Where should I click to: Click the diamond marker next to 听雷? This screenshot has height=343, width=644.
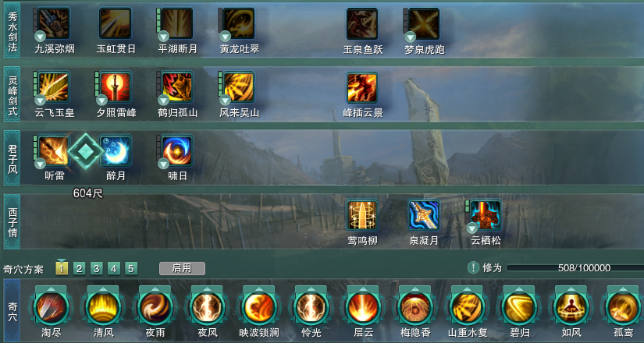coord(85,151)
